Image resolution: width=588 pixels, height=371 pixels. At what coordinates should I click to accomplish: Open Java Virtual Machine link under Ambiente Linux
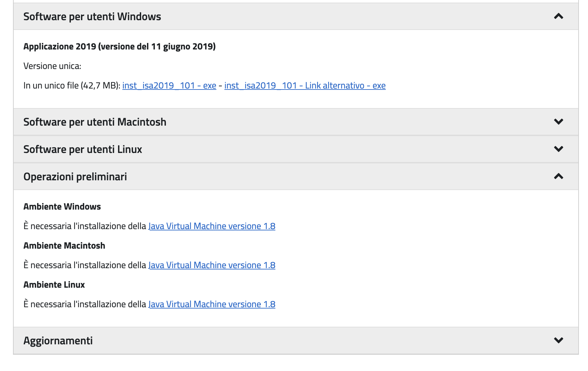pos(212,304)
